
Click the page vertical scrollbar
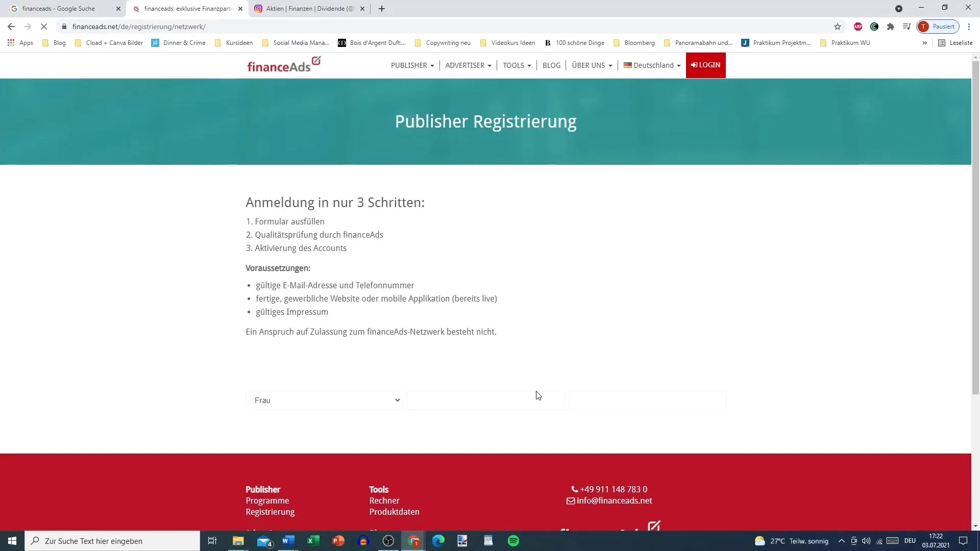[x=975, y=228]
